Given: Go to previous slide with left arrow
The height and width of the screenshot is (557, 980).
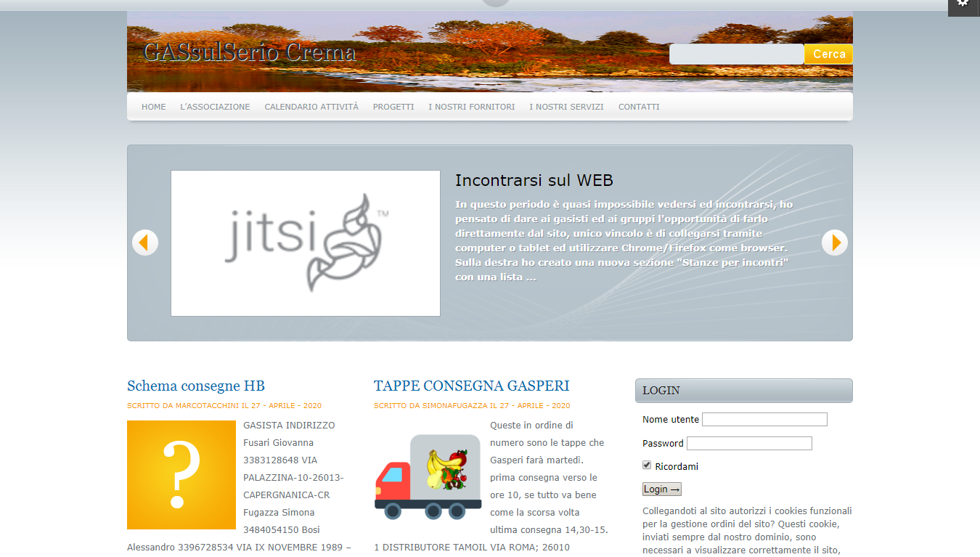Looking at the screenshot, I should tap(145, 243).
